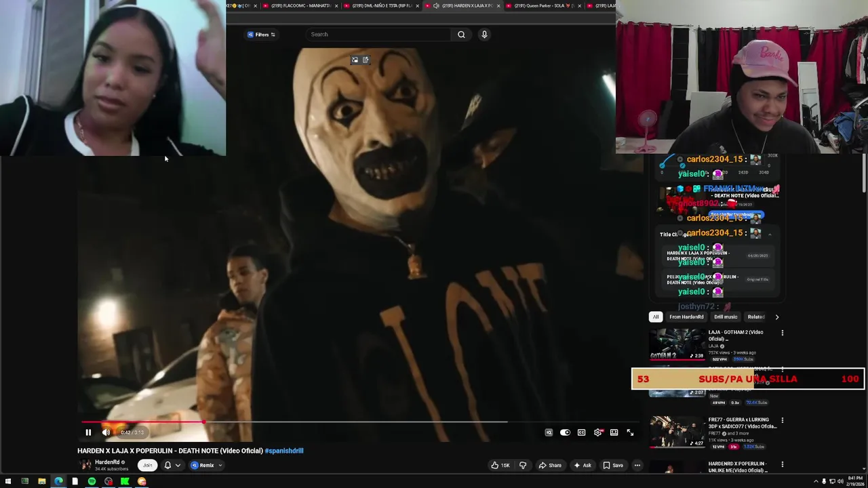Open options menu for LAJA - GOTHAM 2
The height and width of the screenshot is (488, 868).
(x=782, y=333)
